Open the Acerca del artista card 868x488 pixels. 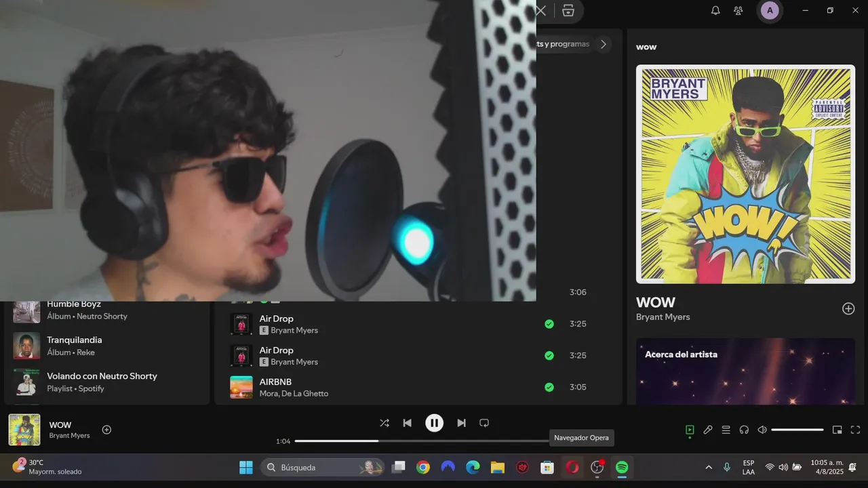point(745,371)
